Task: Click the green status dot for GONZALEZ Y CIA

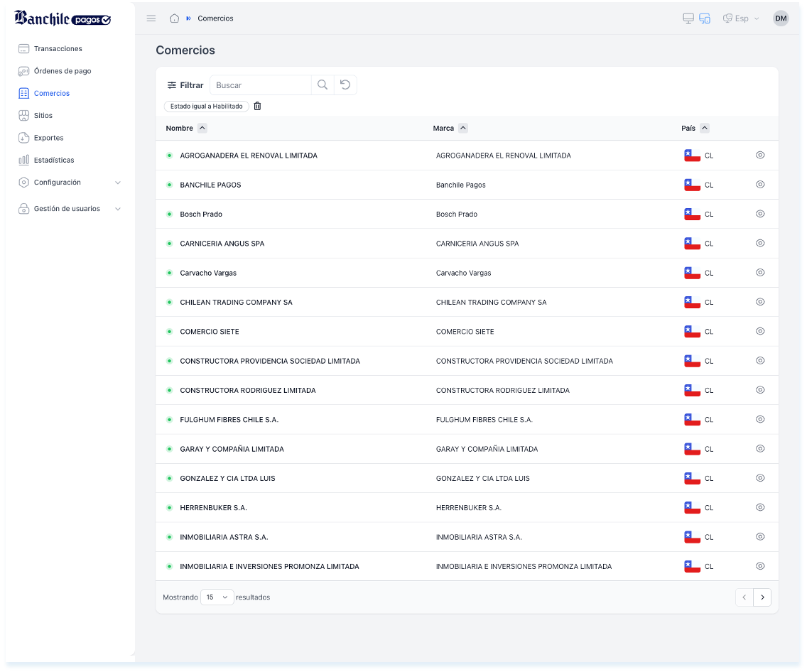Action: click(169, 478)
